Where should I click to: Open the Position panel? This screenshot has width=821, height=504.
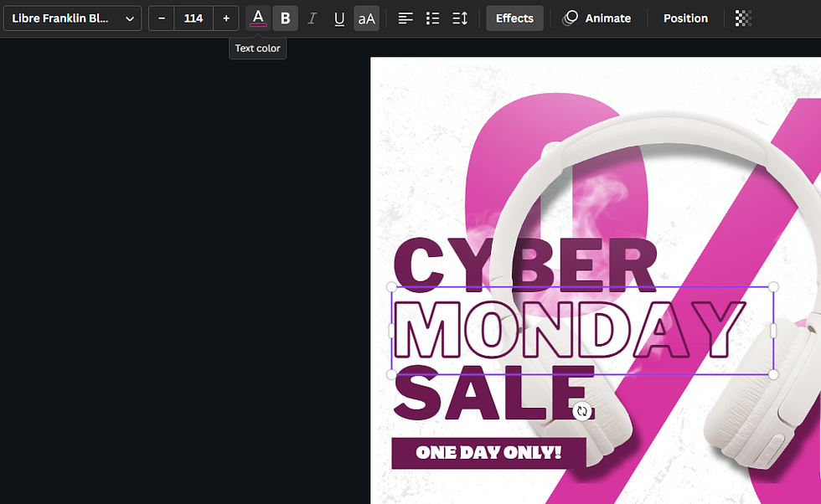click(685, 18)
